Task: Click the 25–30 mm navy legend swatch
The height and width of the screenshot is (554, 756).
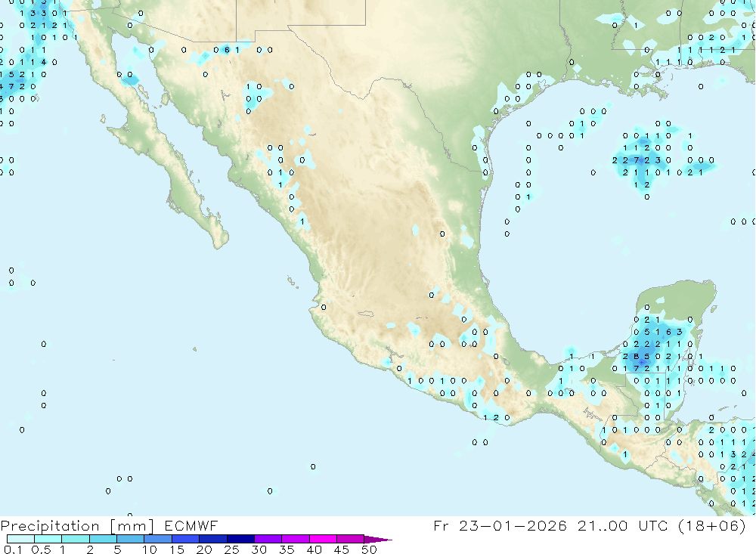Action: coord(240,539)
